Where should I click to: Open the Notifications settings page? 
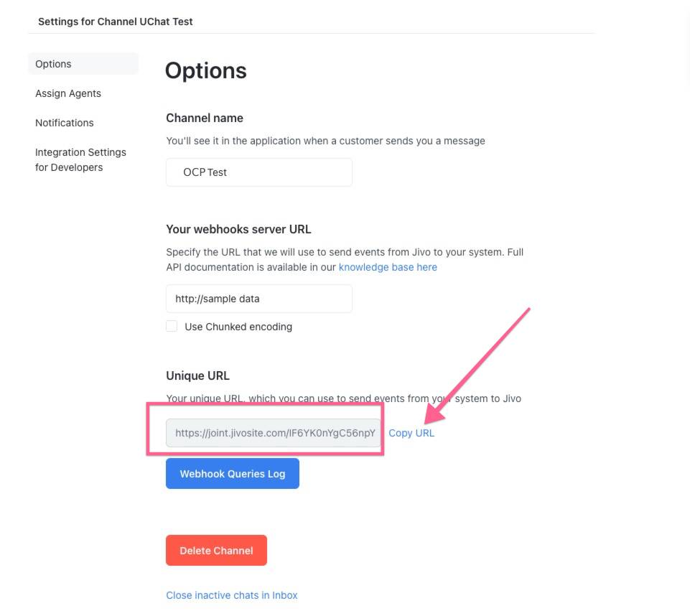(64, 123)
